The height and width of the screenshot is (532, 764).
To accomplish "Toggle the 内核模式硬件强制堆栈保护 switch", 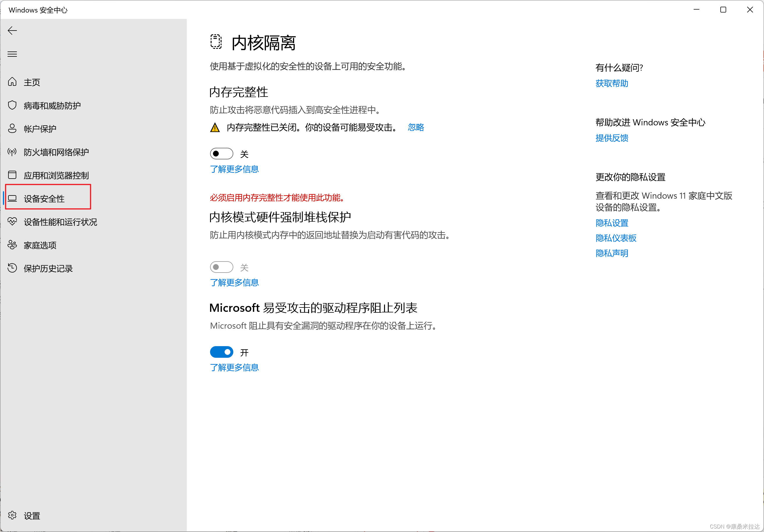I will [222, 267].
